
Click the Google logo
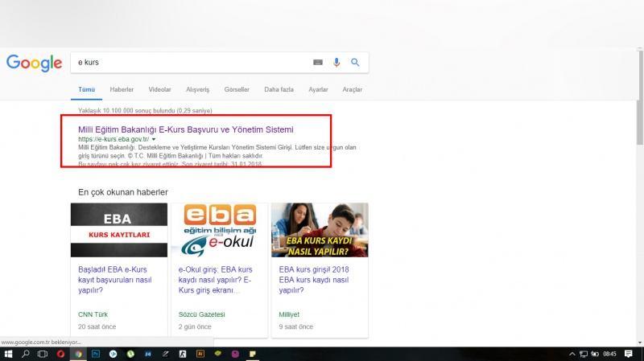click(34, 63)
